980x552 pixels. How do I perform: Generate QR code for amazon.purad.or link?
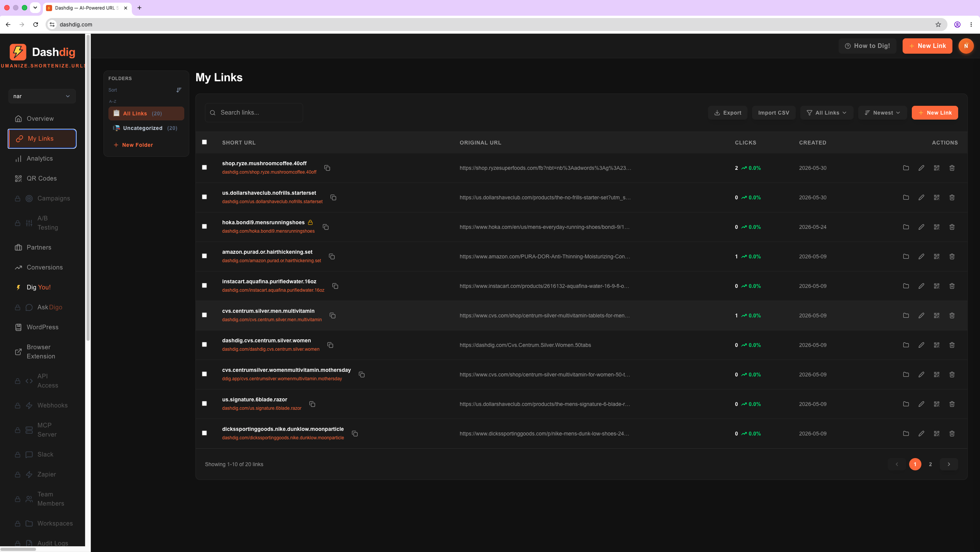click(x=937, y=256)
